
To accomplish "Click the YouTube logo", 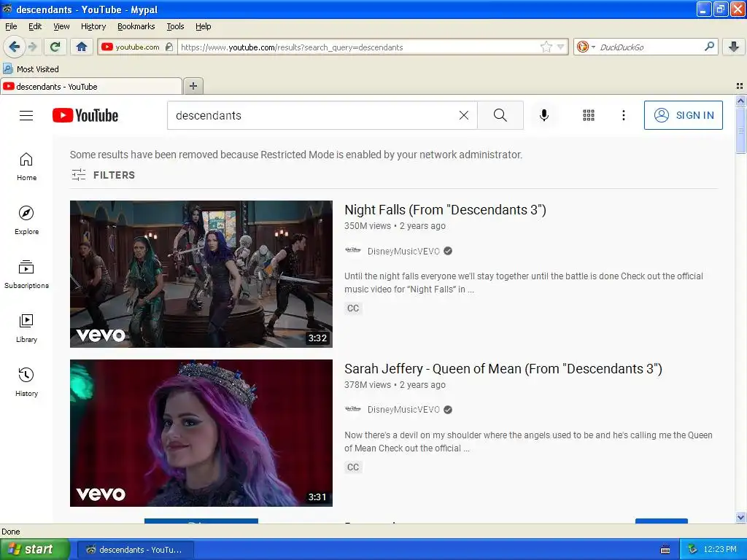I will coord(85,115).
